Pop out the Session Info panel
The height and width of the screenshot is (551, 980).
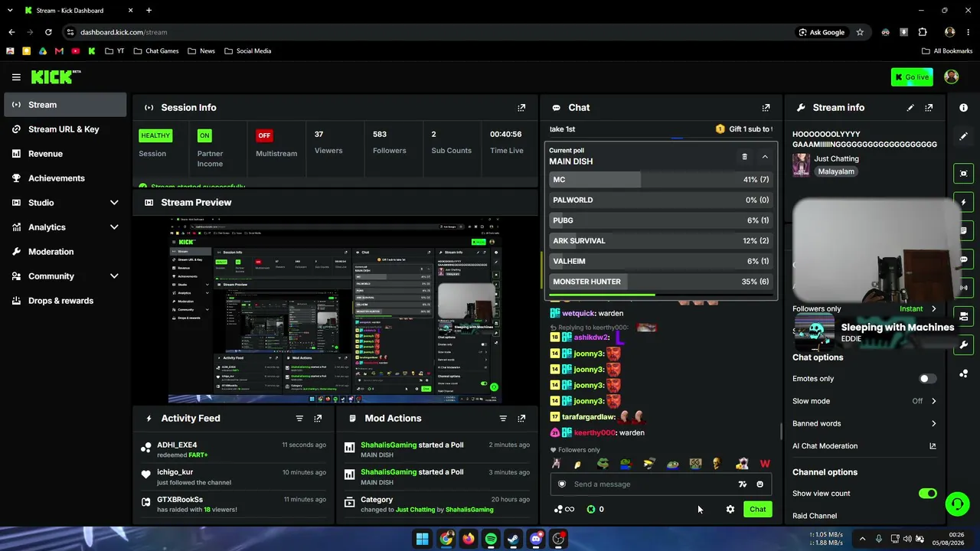click(521, 108)
